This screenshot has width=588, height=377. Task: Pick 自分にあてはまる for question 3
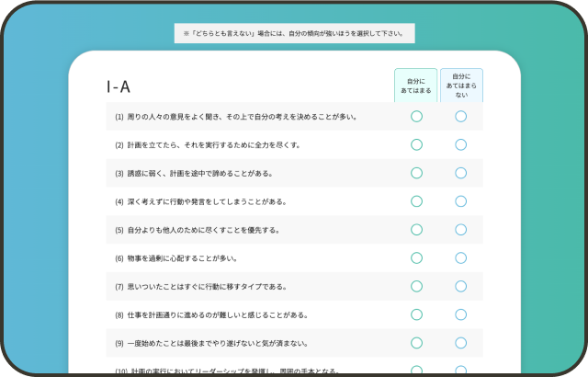[416, 173]
